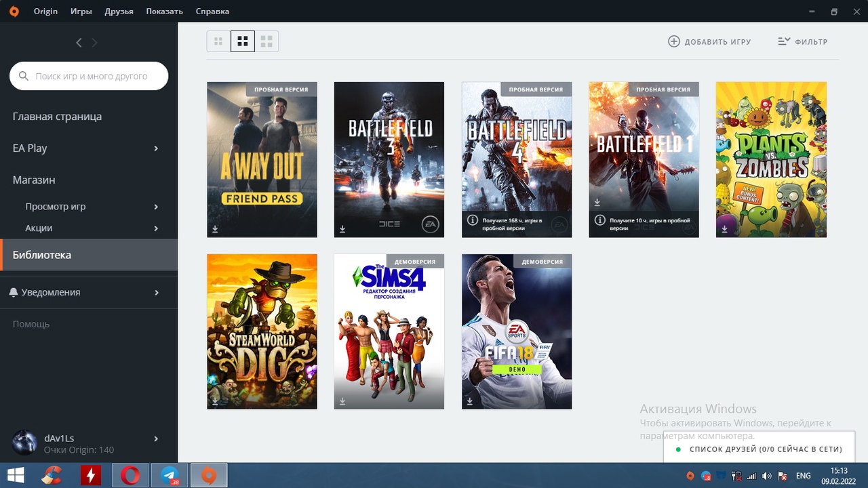Screen dimensions: 868x488
Task: Switch library to small tile view
Action: (218, 41)
